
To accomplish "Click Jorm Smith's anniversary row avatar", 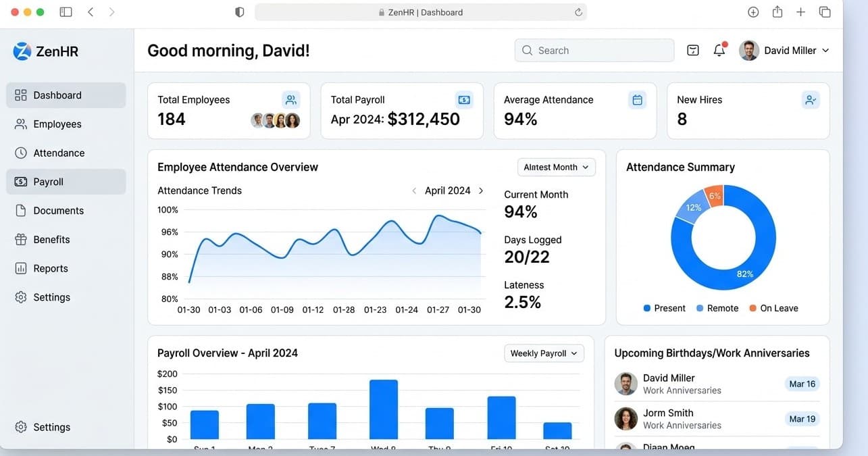I will [626, 419].
